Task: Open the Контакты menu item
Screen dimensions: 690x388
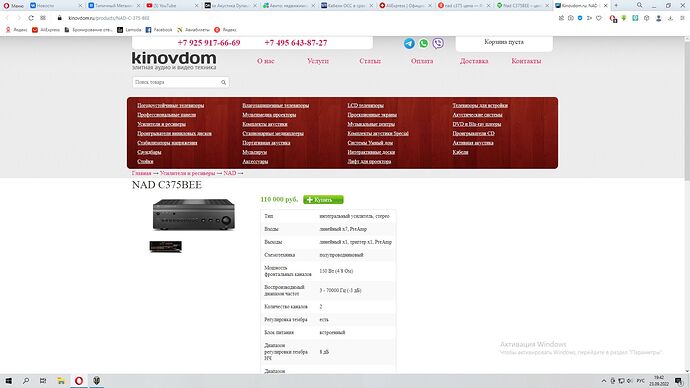Action: 526,61
